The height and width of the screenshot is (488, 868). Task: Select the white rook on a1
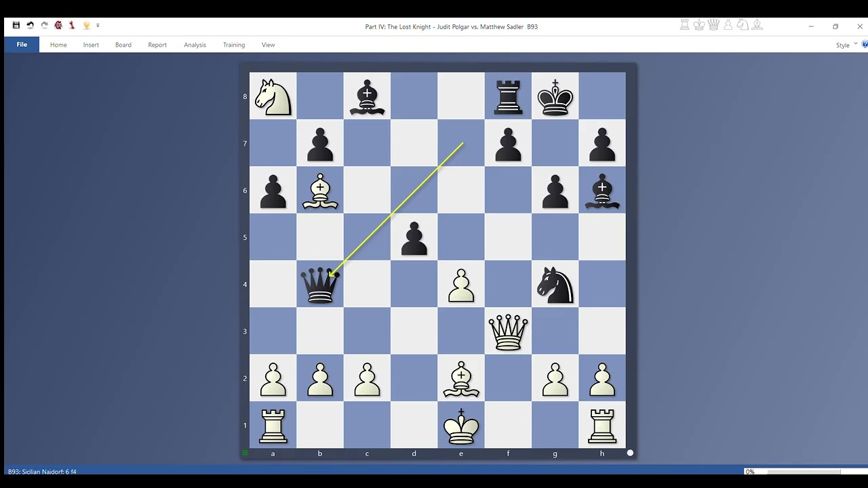[273, 425]
